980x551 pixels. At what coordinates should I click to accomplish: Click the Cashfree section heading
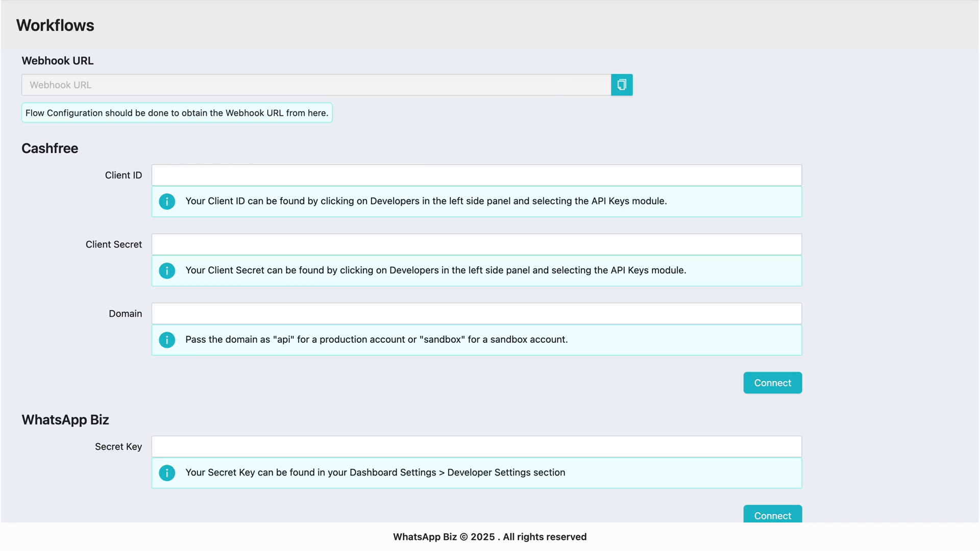point(50,148)
